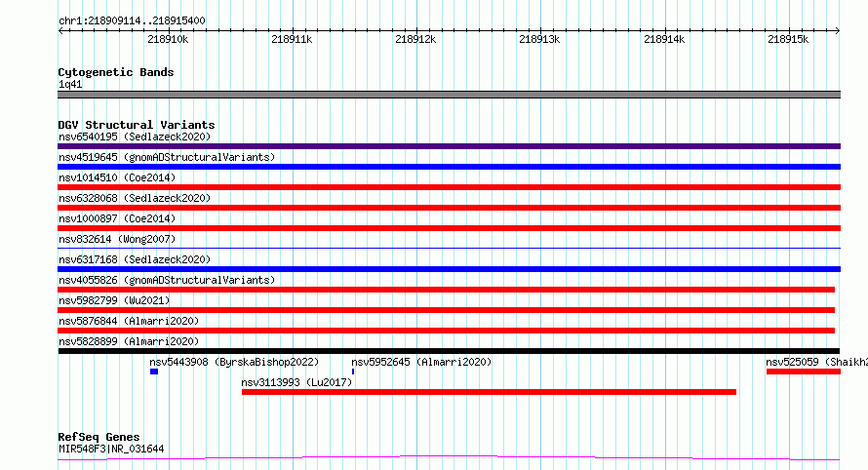Open nsv5443908 (ByrskaBishop2022) label

[x=234, y=362]
